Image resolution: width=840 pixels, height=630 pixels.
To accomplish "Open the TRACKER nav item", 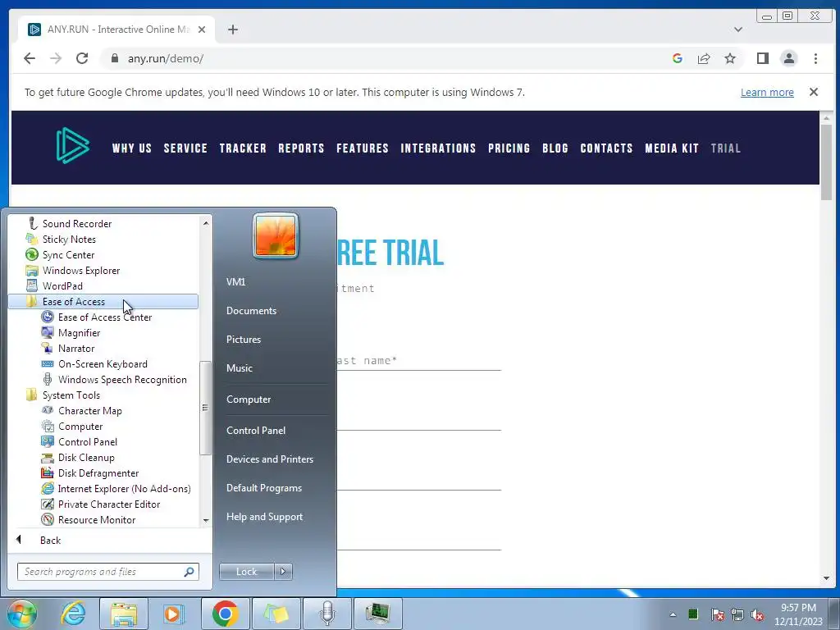I will click(243, 148).
